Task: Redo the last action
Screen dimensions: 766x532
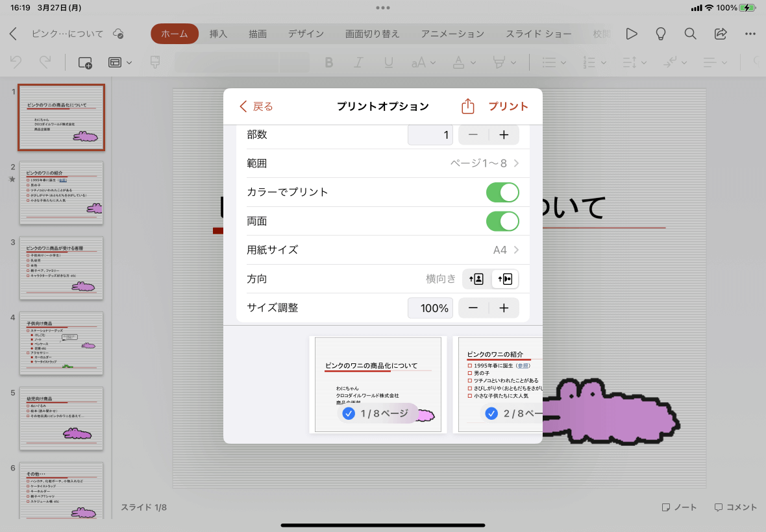Action: [45, 62]
